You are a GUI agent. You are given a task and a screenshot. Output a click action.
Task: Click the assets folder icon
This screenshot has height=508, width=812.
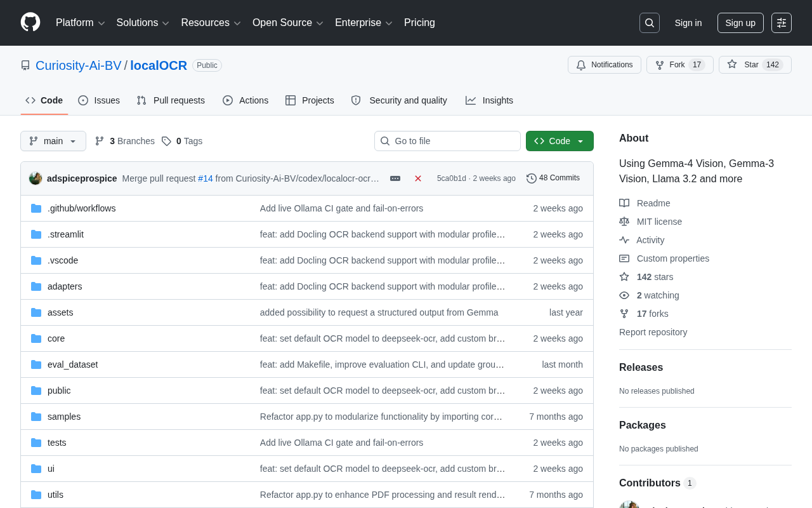click(36, 312)
